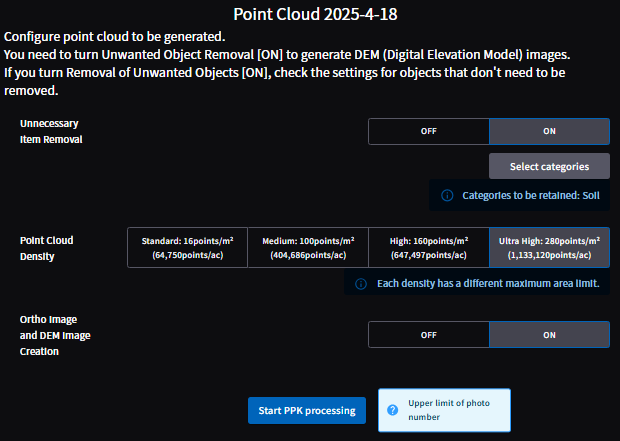Screen dimensions: 620x441
Task: Open the Select categories button
Action: tap(549, 167)
